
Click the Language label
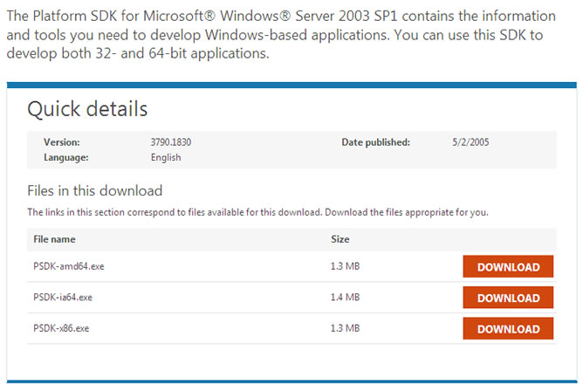[x=66, y=157]
